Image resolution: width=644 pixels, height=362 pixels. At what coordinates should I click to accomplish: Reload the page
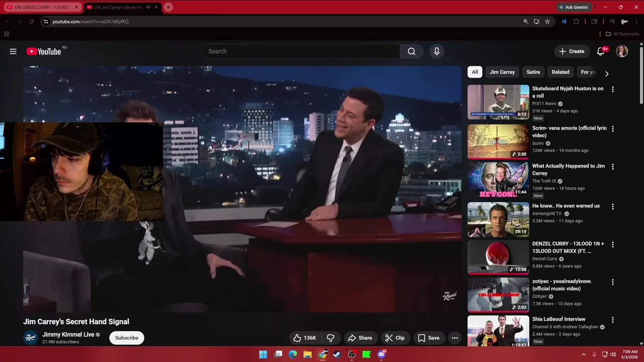coord(31,22)
